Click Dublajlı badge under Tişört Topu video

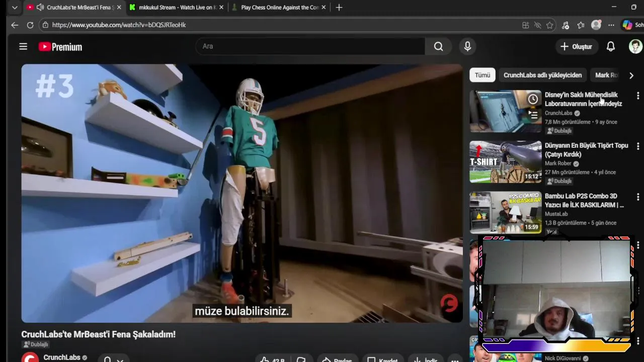(x=559, y=181)
